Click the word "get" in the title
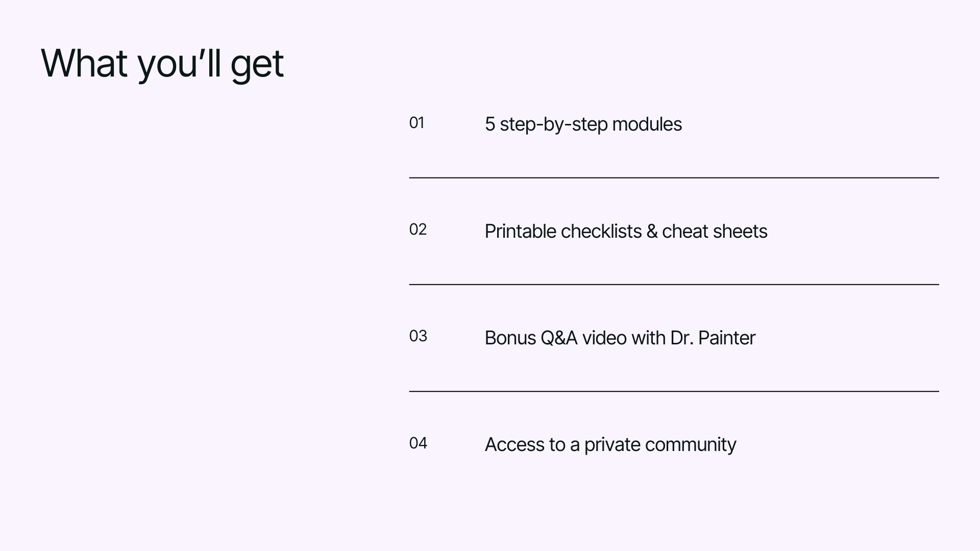 click(x=257, y=65)
